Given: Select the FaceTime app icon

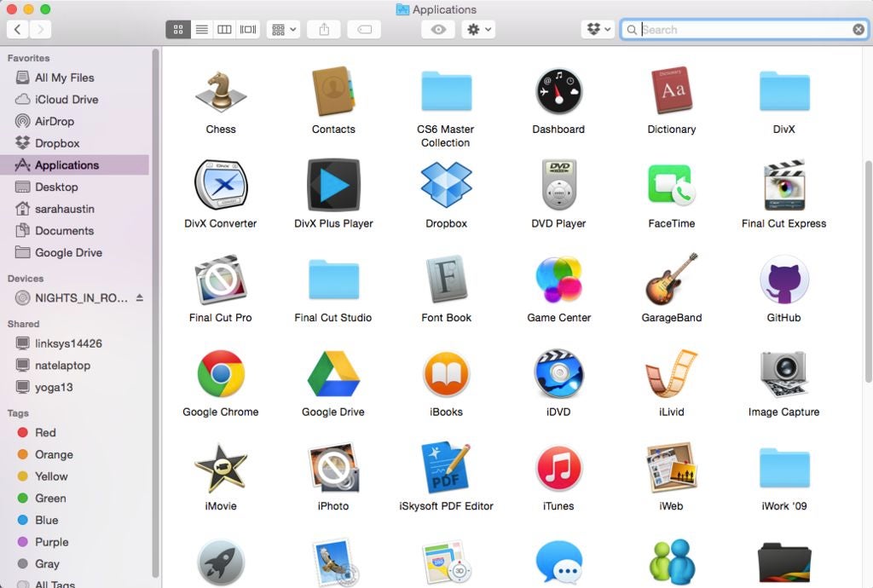Looking at the screenshot, I should 672,185.
